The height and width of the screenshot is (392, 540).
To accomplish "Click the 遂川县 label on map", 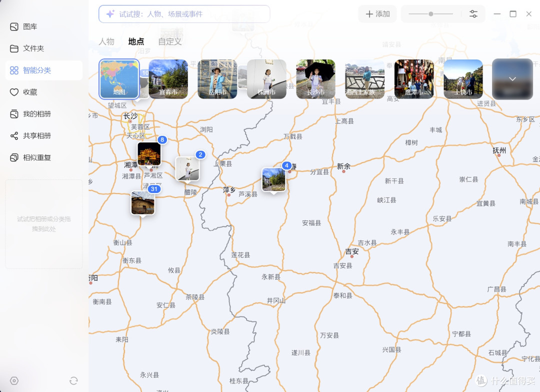I will click(x=301, y=352).
